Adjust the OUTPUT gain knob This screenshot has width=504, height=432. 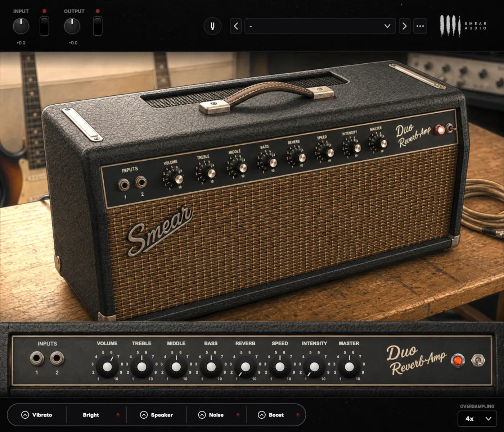[x=72, y=26]
